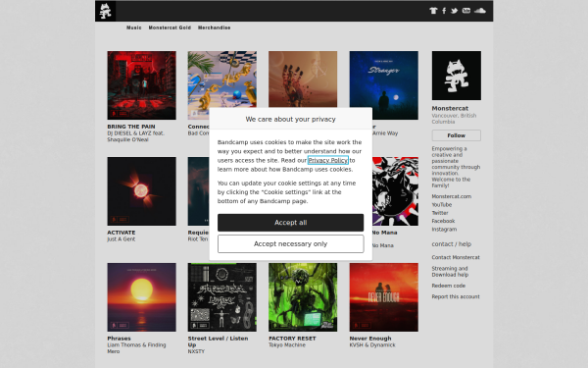Open the Contact Monstercat link
The height and width of the screenshot is (368, 588).
click(456, 257)
